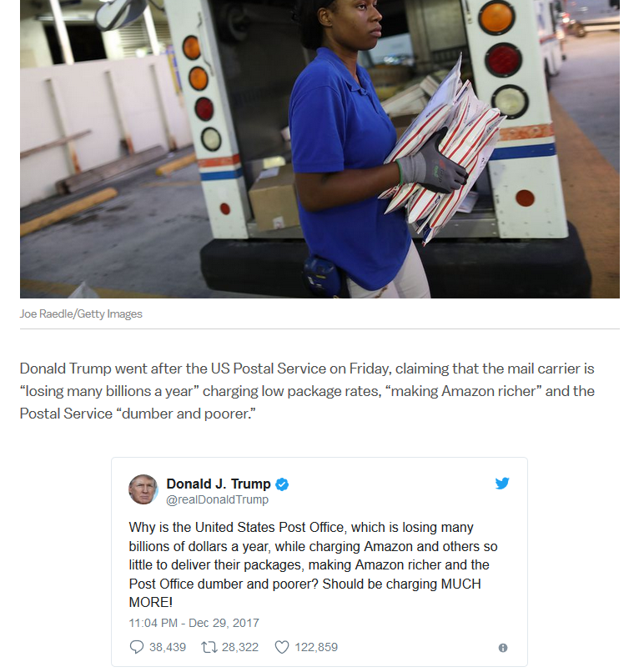Click the blue verified badge icon

coord(282,484)
